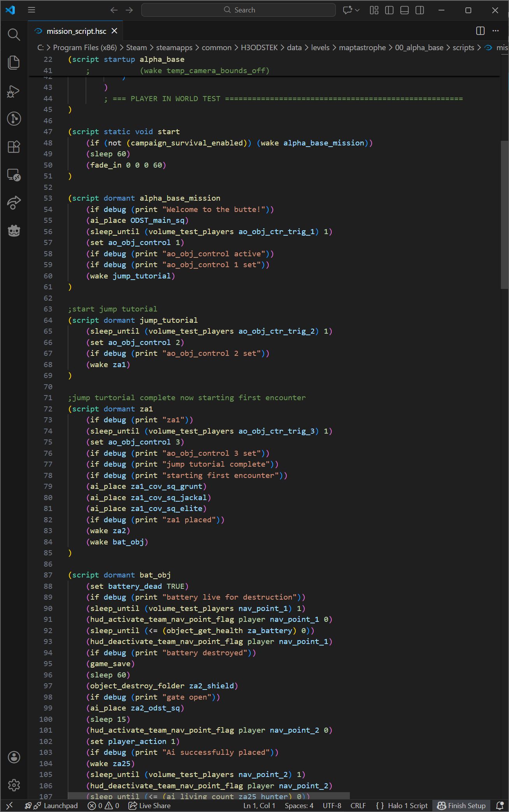Viewport: 509px width, 812px height.
Task: Click Finish Setup in status bar
Action: coord(462,805)
